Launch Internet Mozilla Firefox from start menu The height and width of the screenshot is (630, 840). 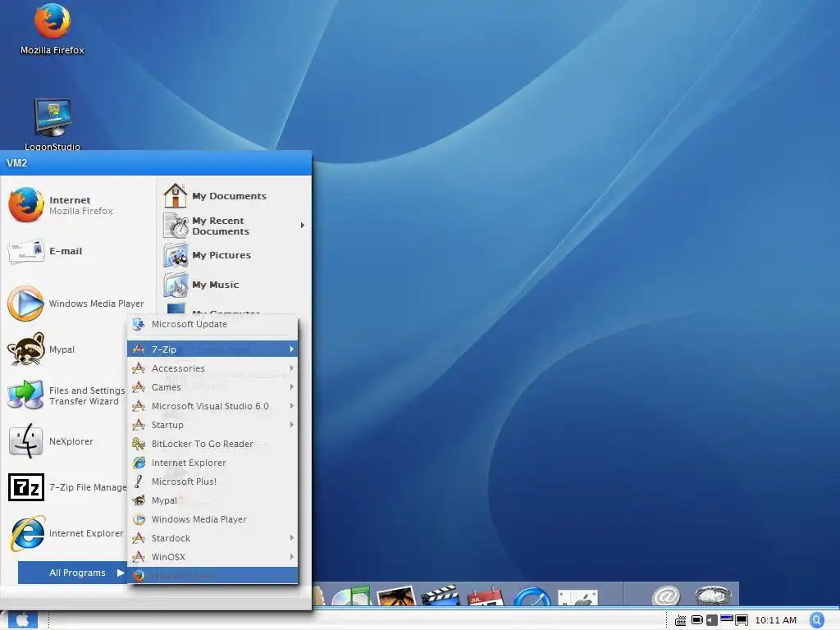78,205
